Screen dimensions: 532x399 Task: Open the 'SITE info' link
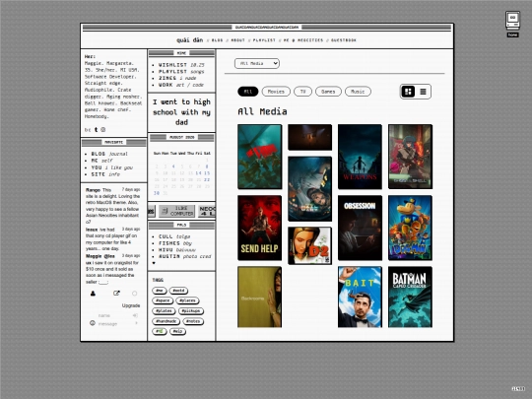click(x=105, y=174)
